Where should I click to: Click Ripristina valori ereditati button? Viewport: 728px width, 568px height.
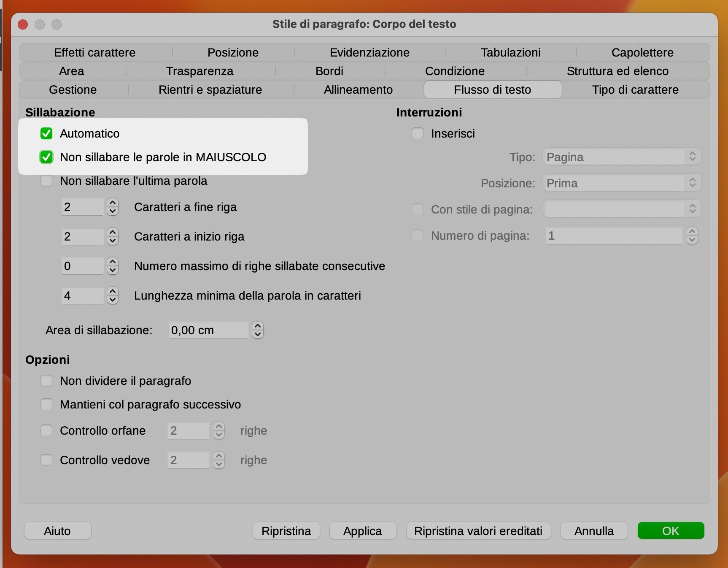(478, 531)
